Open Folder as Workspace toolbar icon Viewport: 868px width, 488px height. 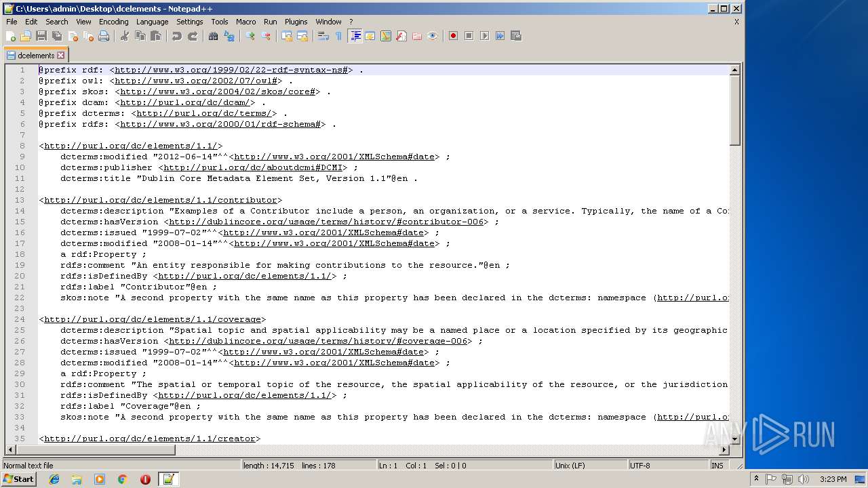click(x=417, y=36)
